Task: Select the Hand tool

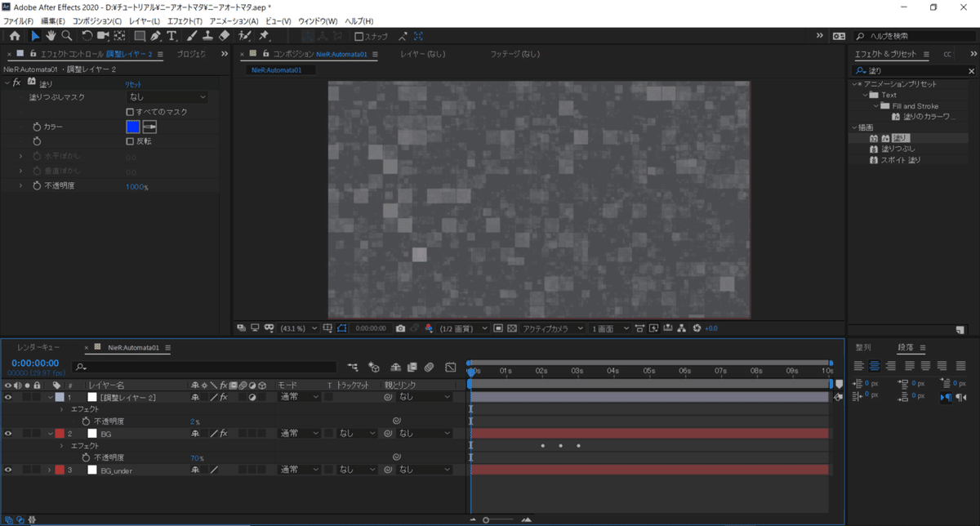Action: click(x=51, y=36)
